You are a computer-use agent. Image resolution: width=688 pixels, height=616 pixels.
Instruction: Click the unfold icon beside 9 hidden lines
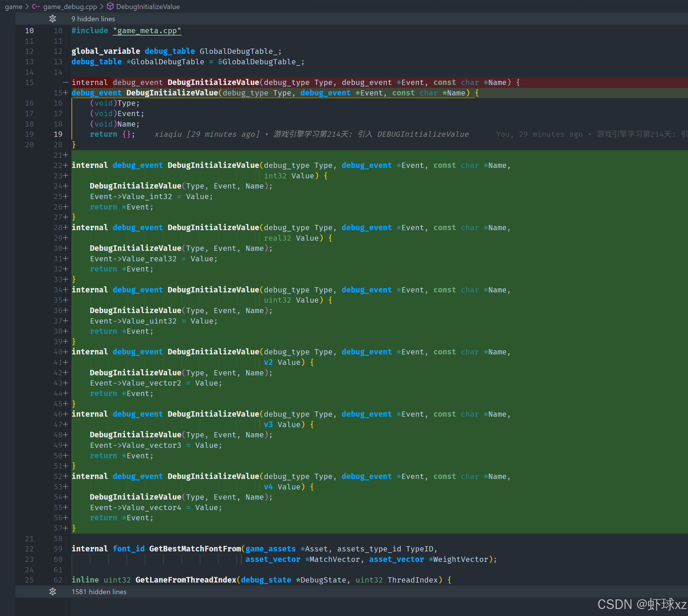52,19
